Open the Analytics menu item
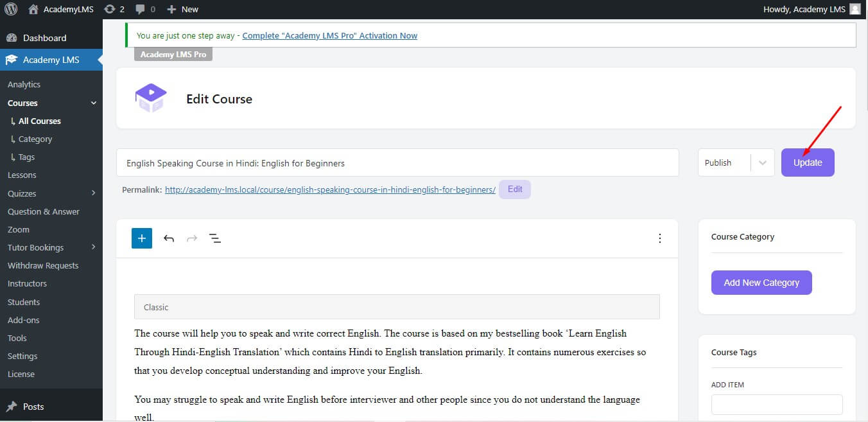The image size is (868, 422). 24,84
